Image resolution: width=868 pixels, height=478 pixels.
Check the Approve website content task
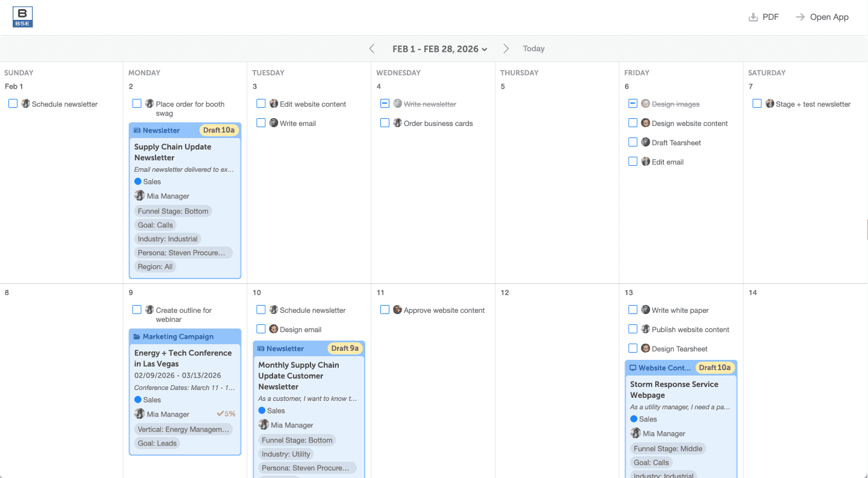coord(385,310)
